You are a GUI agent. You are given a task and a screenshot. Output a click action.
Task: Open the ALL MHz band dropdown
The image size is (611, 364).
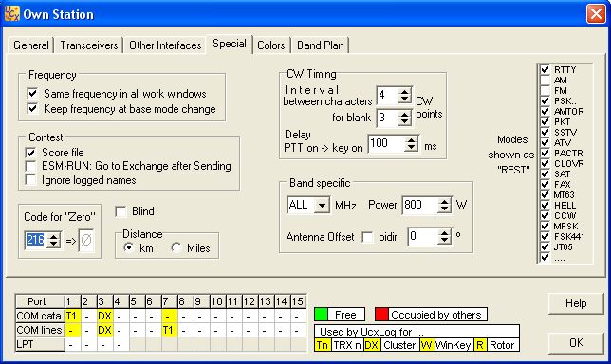click(322, 205)
